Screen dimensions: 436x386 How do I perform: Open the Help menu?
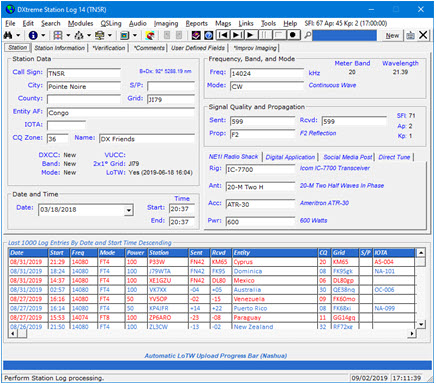[290, 23]
